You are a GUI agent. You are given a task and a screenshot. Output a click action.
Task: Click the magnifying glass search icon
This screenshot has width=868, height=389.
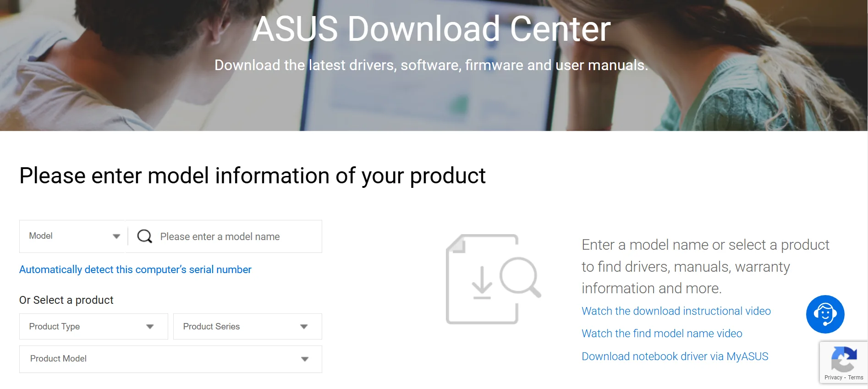[144, 236]
